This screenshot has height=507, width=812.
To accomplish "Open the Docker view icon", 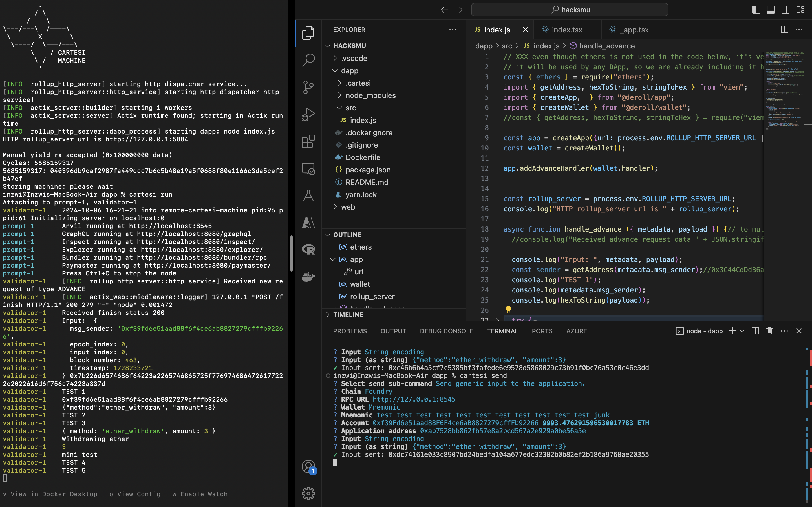I will coord(308,277).
